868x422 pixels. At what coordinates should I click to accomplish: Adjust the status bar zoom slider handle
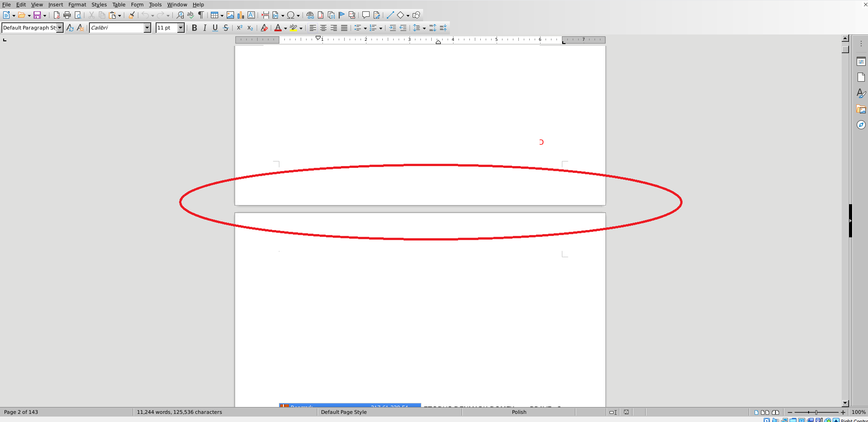point(816,412)
